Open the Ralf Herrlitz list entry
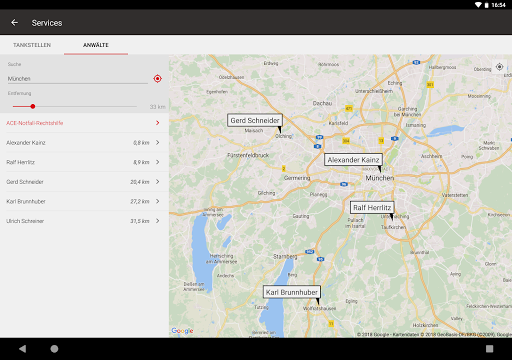Screen dimensions: 512x360 pyautogui.click(x=84, y=162)
